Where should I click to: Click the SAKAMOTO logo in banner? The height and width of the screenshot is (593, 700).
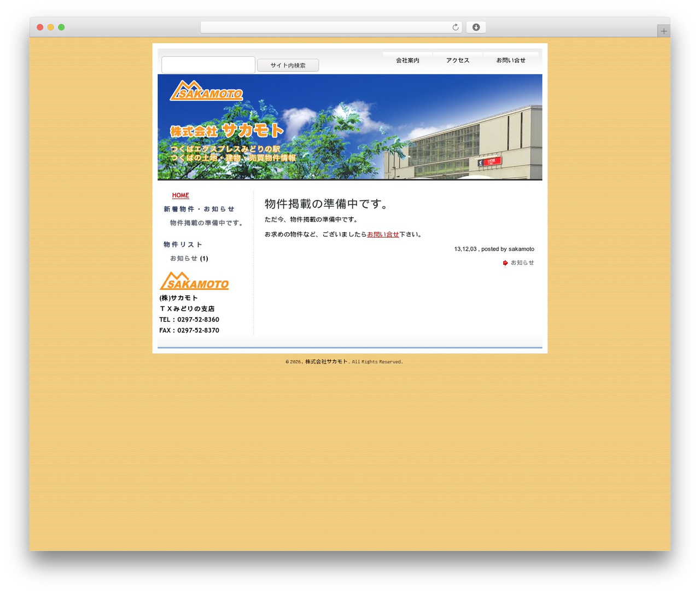[x=206, y=91]
